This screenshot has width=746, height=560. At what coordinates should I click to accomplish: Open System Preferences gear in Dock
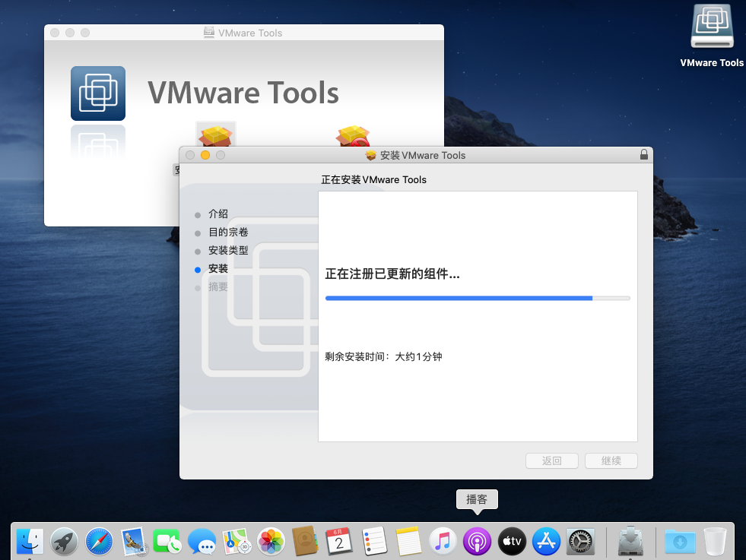point(581,542)
